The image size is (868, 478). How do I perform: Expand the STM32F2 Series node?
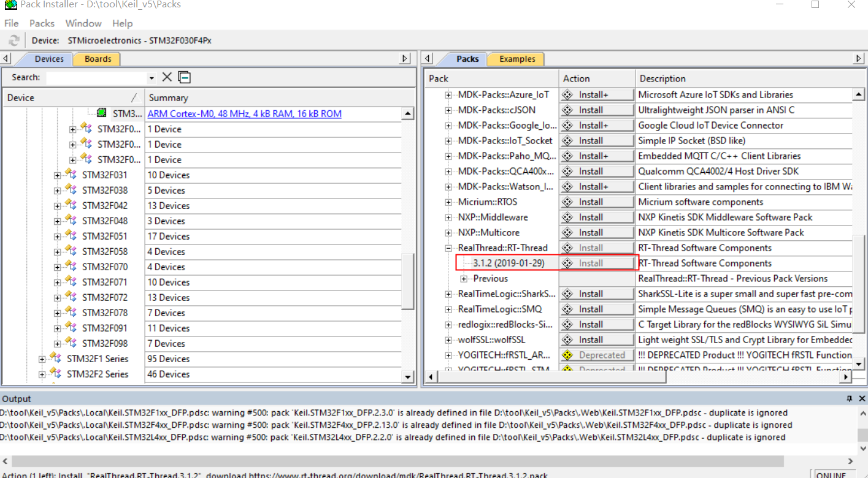(x=42, y=374)
